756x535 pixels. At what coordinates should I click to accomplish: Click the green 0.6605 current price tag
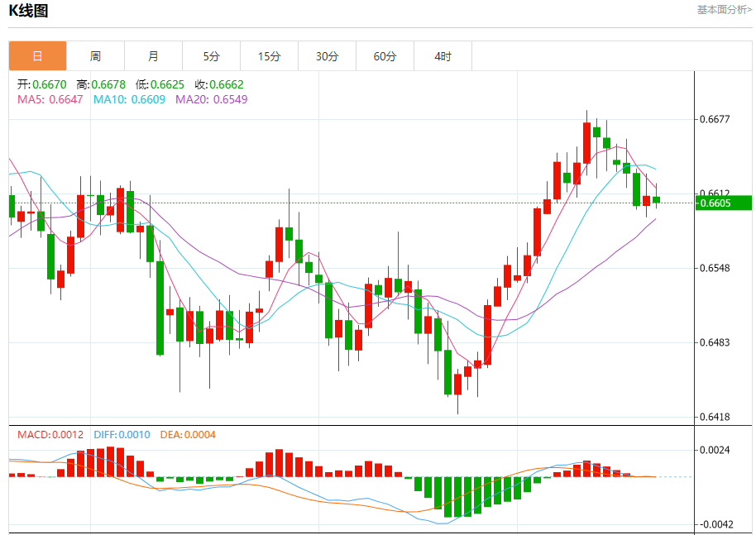724,203
